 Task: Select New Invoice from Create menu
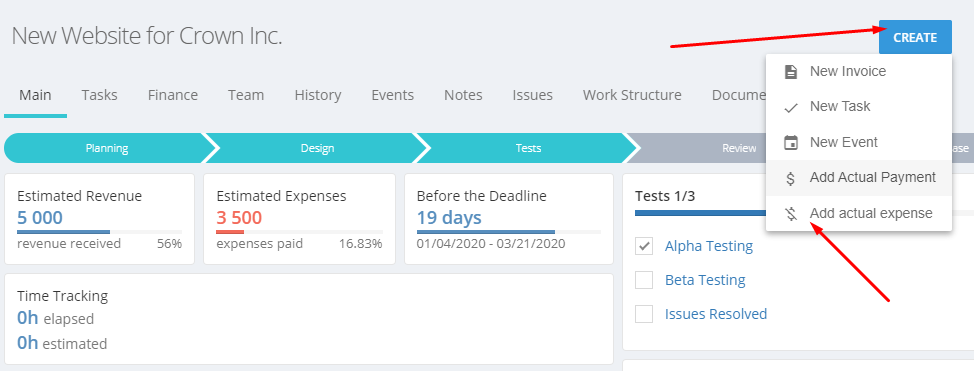[858, 71]
